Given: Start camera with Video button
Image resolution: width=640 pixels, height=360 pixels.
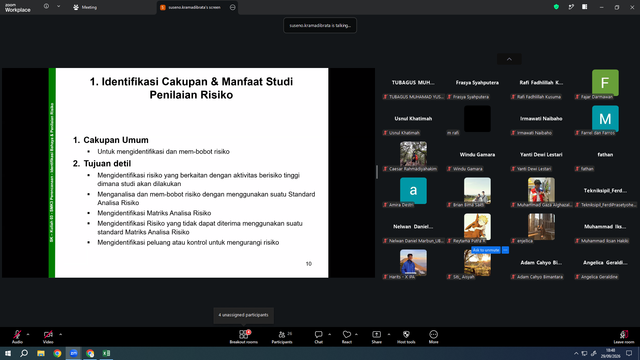Looking at the screenshot, I should point(48,337).
